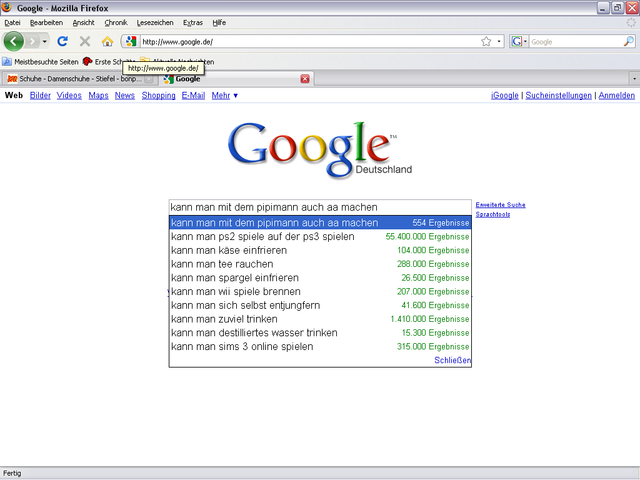This screenshot has width=640, height=480.
Task: Click the Maps link
Action: [x=98, y=96]
